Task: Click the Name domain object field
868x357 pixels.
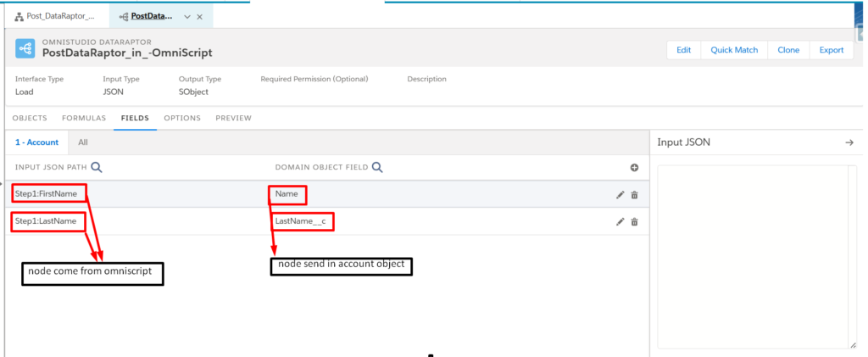Action: click(287, 193)
